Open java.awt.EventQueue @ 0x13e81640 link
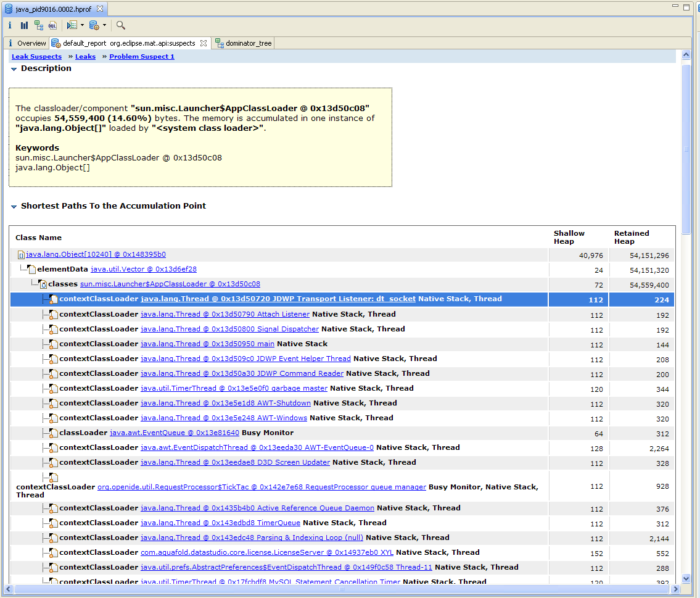This screenshot has width=700, height=598. 175,433
